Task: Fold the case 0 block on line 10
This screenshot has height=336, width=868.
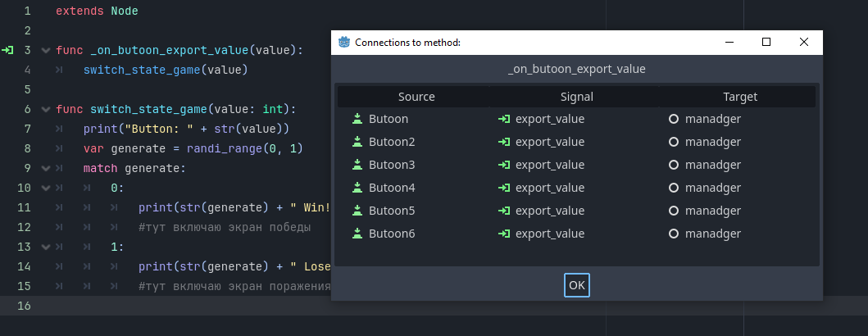Action: point(45,188)
